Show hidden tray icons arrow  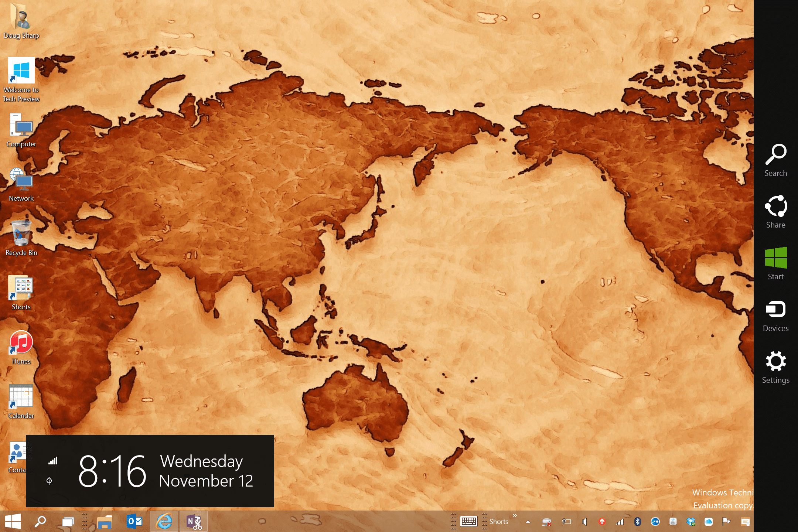(x=528, y=522)
